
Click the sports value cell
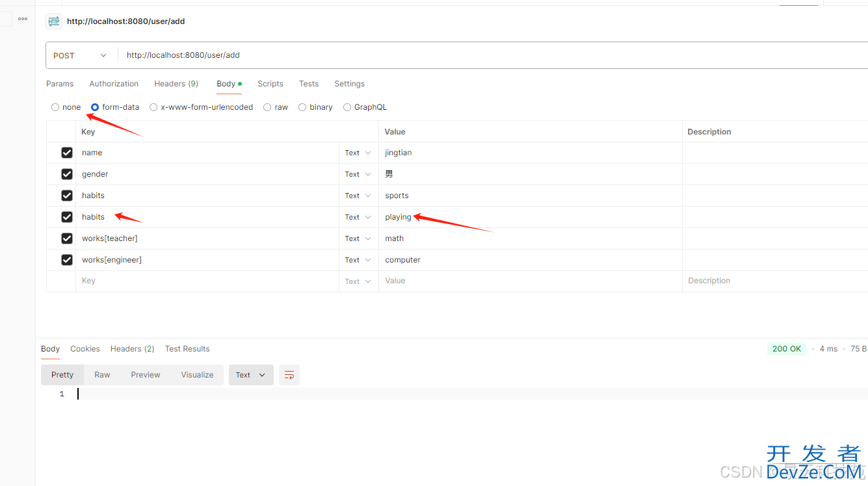(x=531, y=196)
